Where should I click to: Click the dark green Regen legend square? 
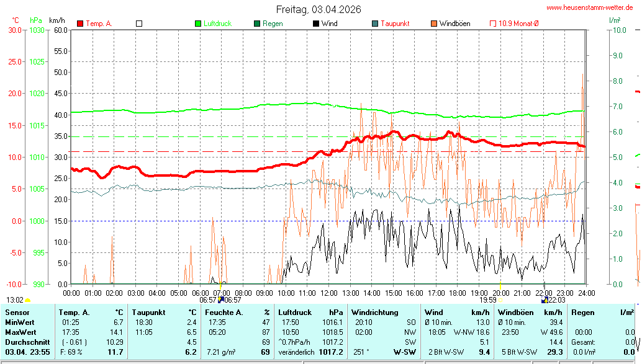(257, 24)
